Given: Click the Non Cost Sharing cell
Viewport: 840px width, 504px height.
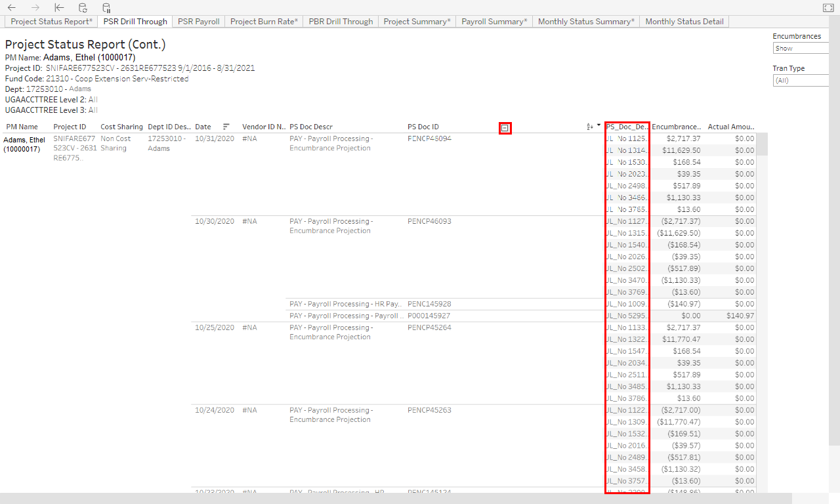Looking at the screenshot, I should (115, 144).
